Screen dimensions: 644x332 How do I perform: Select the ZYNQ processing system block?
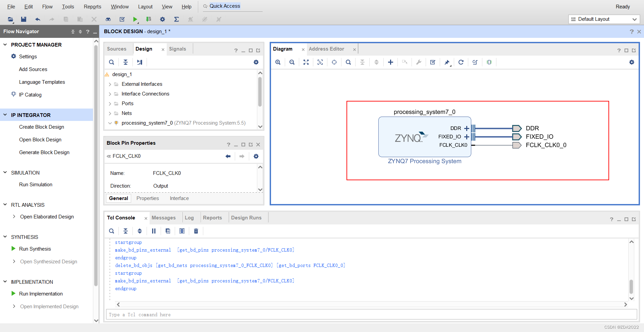click(x=425, y=137)
